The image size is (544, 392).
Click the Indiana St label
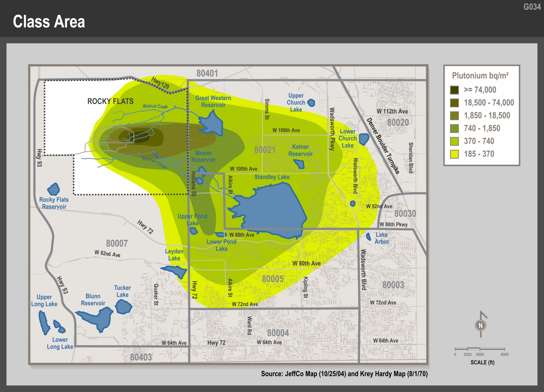pos(194,184)
